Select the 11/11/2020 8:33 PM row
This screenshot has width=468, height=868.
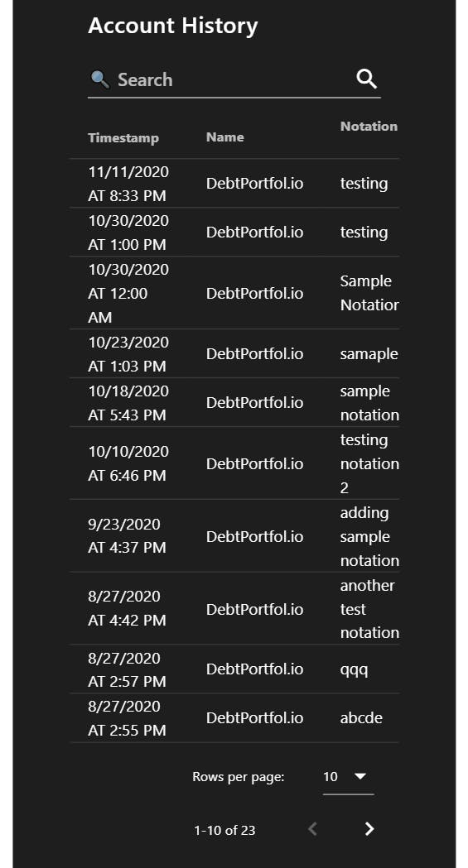[x=234, y=184]
